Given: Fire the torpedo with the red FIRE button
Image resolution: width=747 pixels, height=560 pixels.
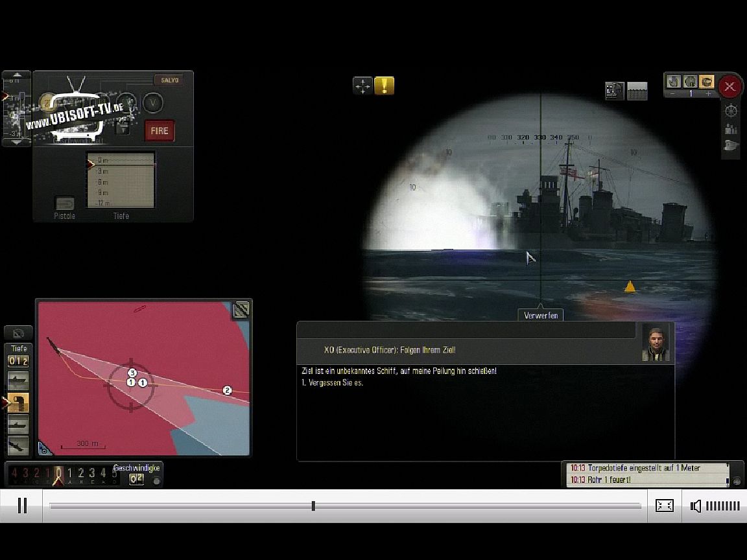Looking at the screenshot, I should (x=160, y=130).
